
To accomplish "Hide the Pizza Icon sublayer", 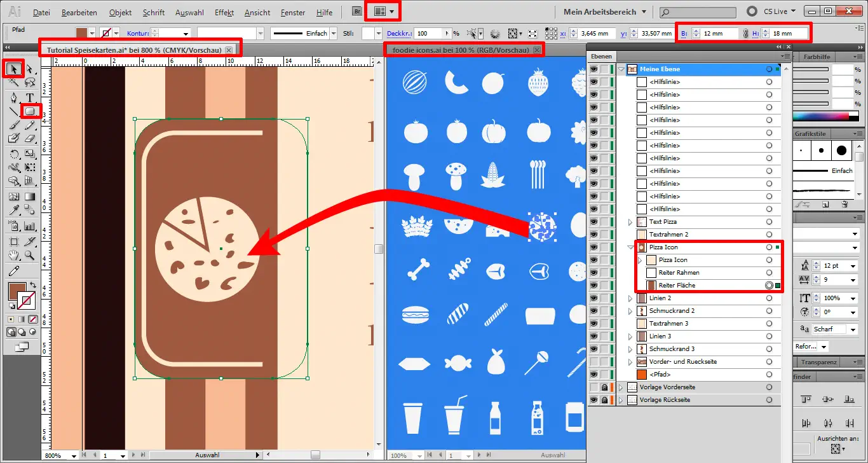I will pyautogui.click(x=595, y=259).
